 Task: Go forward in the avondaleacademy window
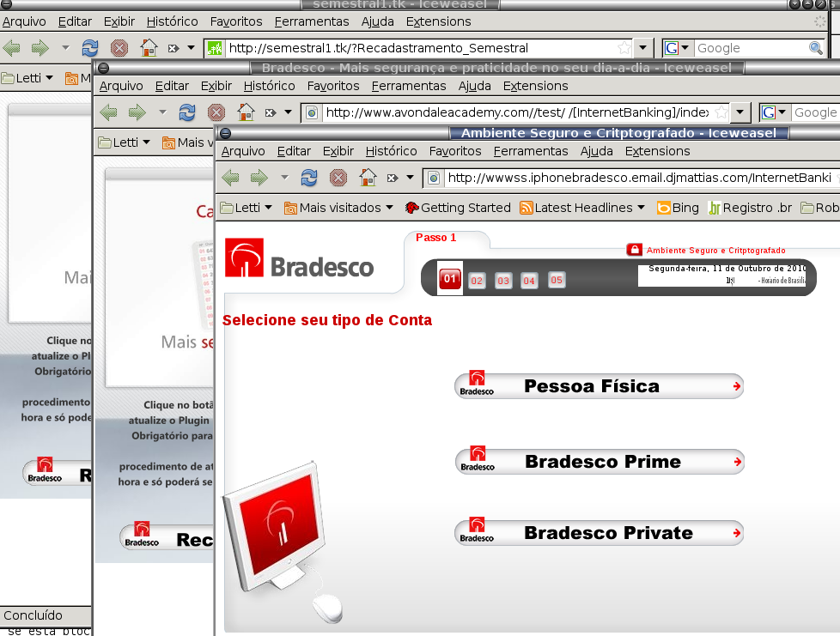pos(137,112)
